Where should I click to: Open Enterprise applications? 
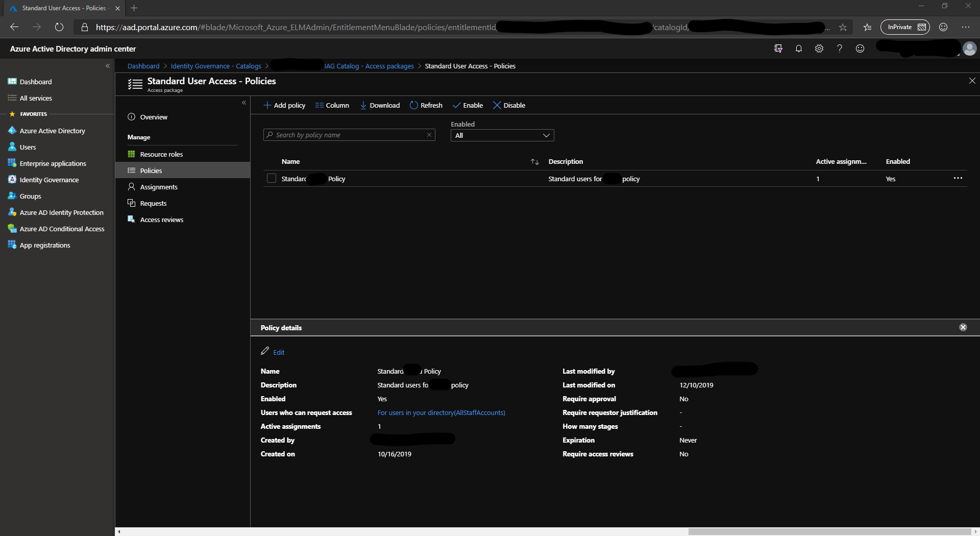(x=53, y=163)
